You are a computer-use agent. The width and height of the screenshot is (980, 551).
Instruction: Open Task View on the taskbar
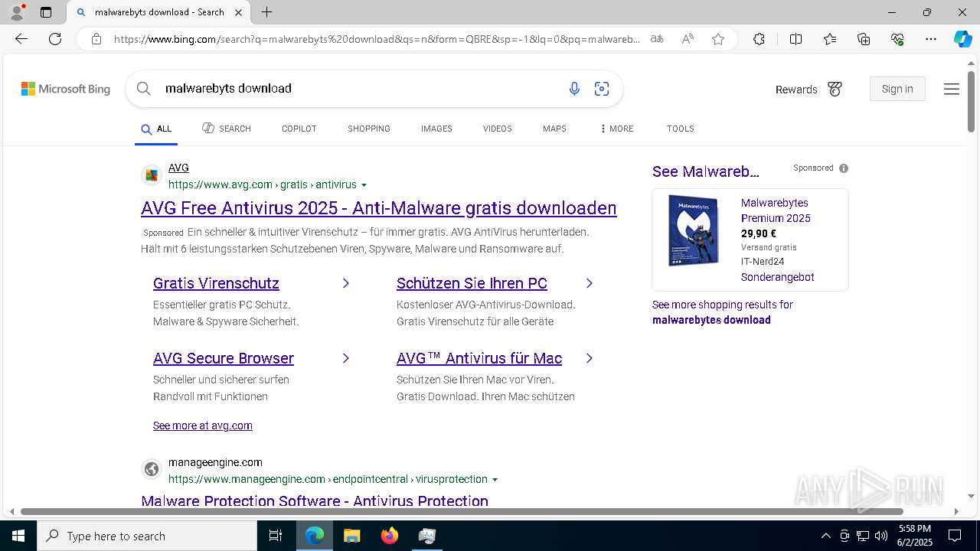pos(276,536)
